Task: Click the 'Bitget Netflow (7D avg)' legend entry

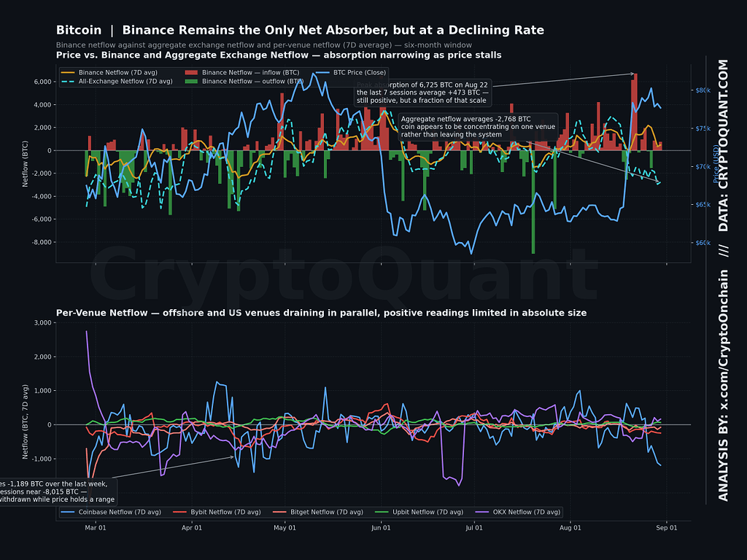Action: pyautogui.click(x=318, y=513)
